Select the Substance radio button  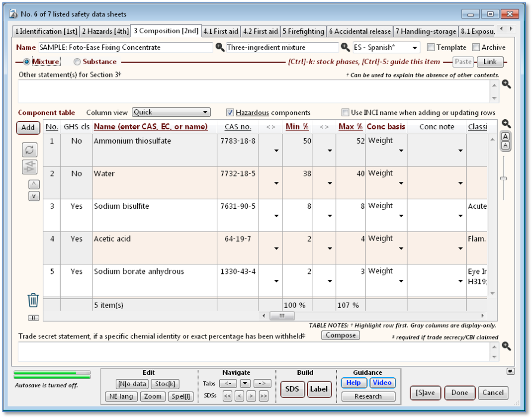[77, 62]
